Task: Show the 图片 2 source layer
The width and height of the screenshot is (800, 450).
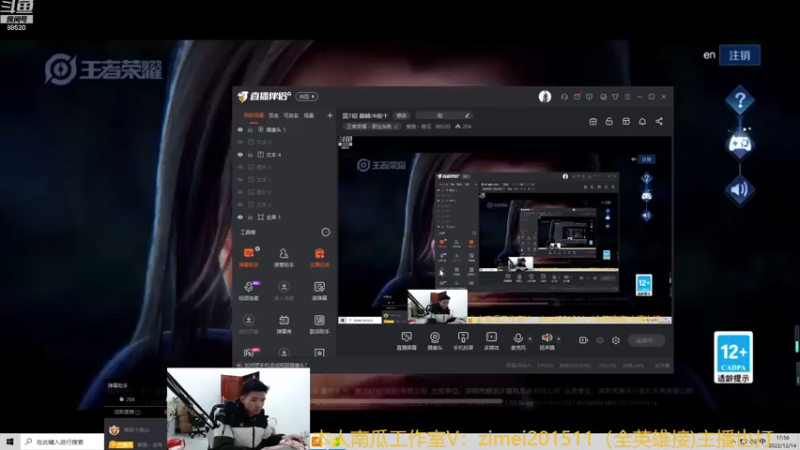Action: pyautogui.click(x=240, y=192)
